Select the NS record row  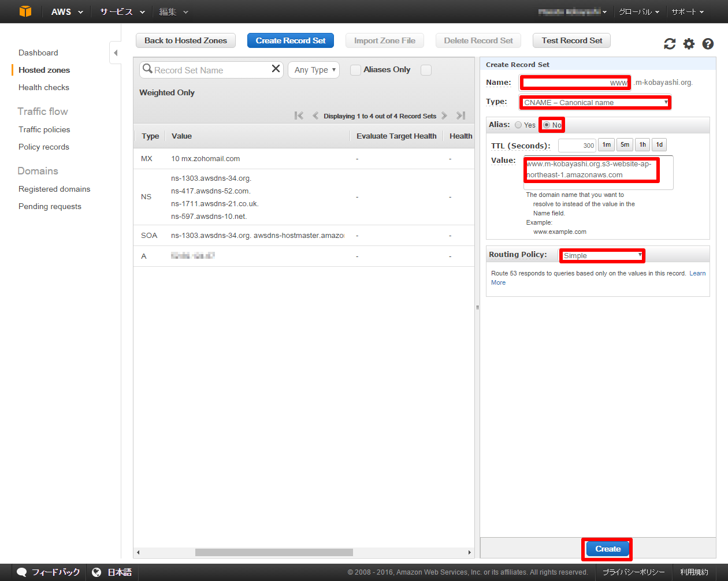tap(304, 197)
